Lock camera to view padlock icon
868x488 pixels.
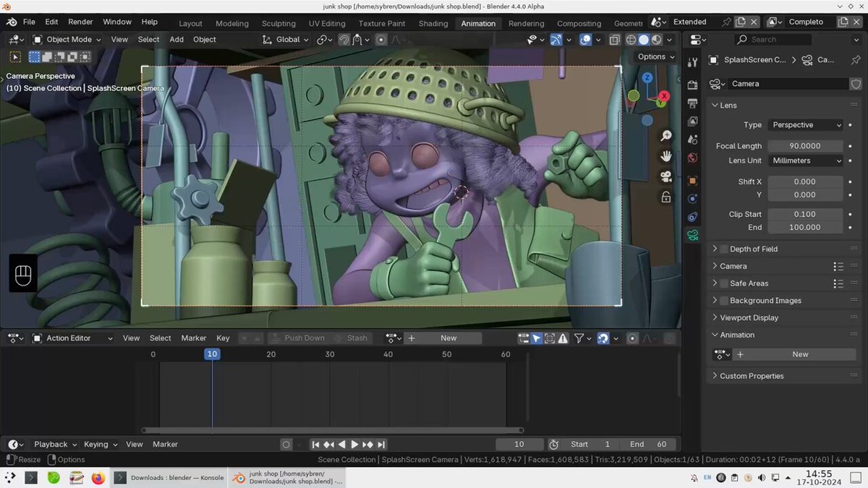click(x=666, y=197)
